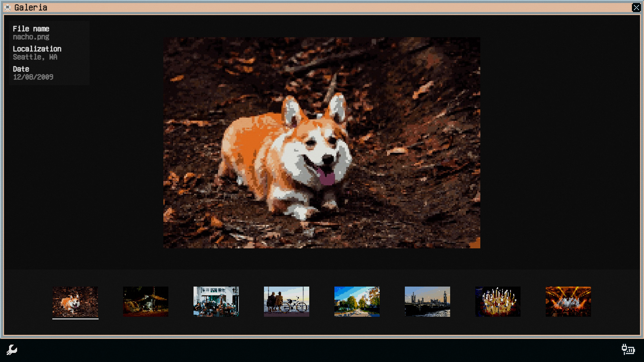Open the tree-lined street thumbnail
The image size is (644, 362).
pyautogui.click(x=357, y=301)
